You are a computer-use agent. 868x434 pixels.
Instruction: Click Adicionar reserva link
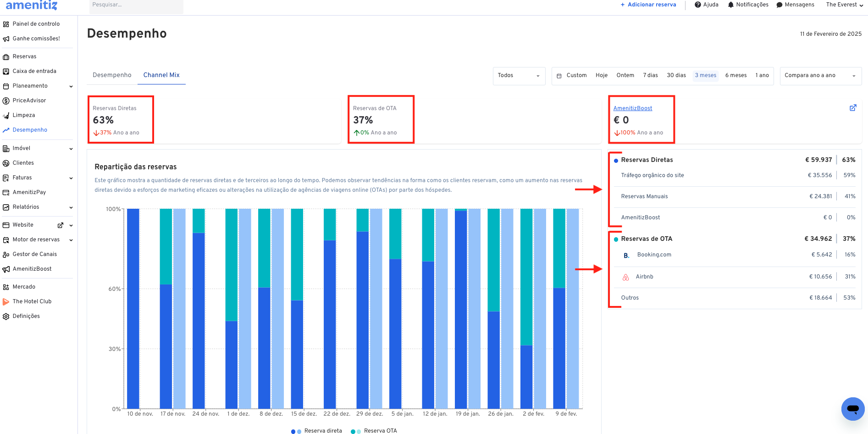[x=648, y=5]
